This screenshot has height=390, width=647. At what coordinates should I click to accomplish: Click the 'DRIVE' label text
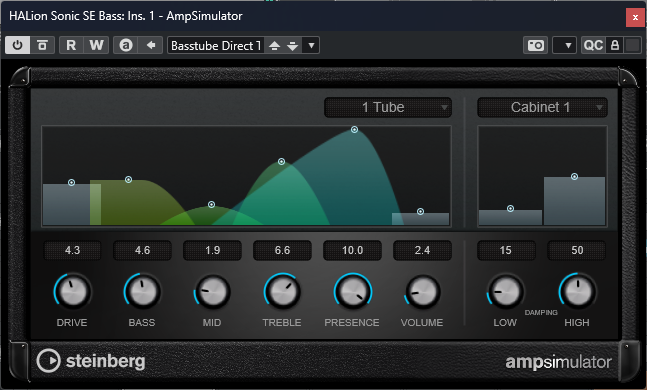point(72,322)
